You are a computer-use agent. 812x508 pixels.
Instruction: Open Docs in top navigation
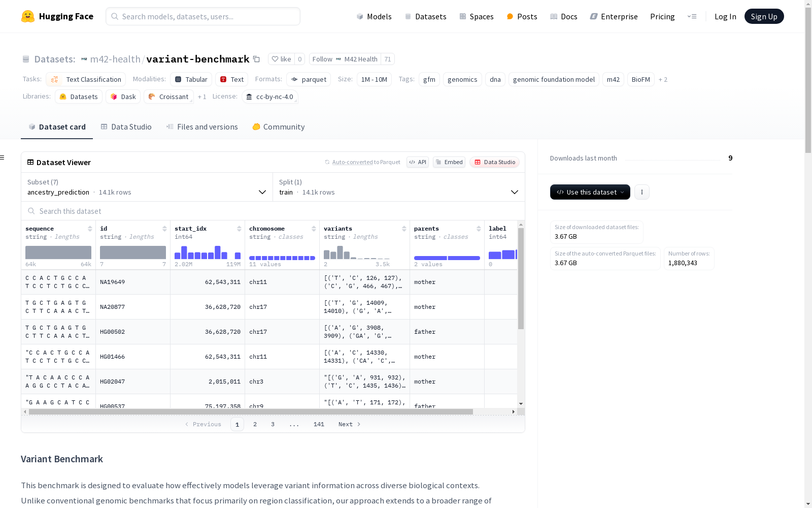coord(564,16)
